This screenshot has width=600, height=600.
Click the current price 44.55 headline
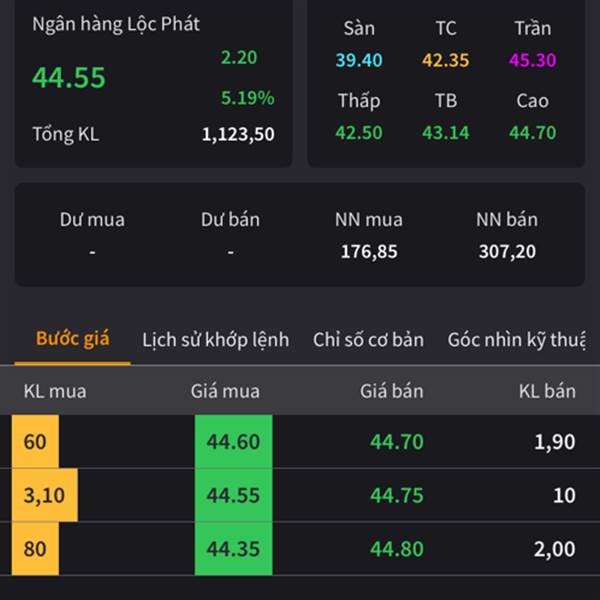[69, 78]
